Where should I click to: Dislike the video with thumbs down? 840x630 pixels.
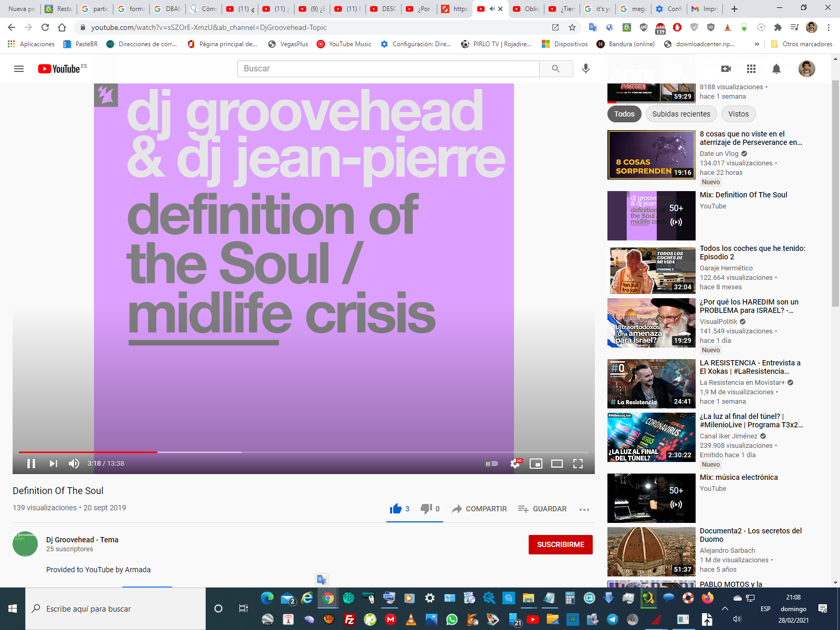[426, 509]
